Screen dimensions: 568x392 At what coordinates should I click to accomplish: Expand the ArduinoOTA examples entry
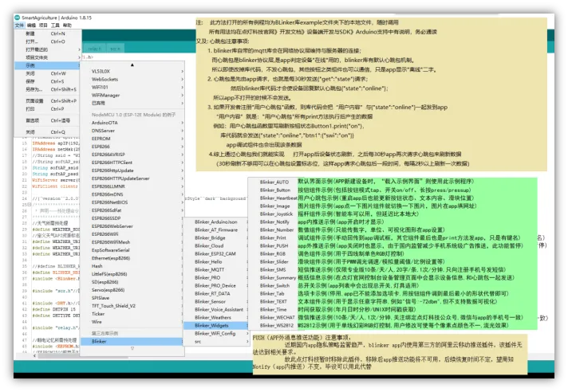[132, 123]
